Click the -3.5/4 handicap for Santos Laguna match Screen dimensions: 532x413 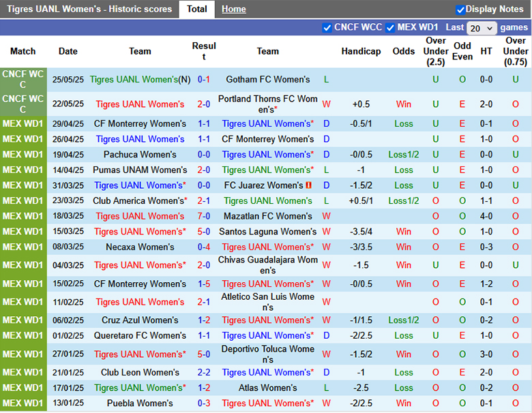361,232
